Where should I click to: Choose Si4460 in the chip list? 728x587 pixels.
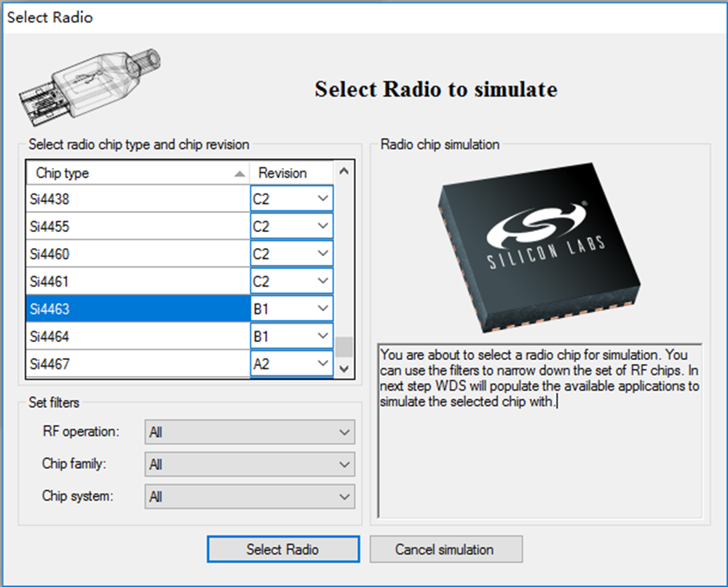tap(137, 254)
